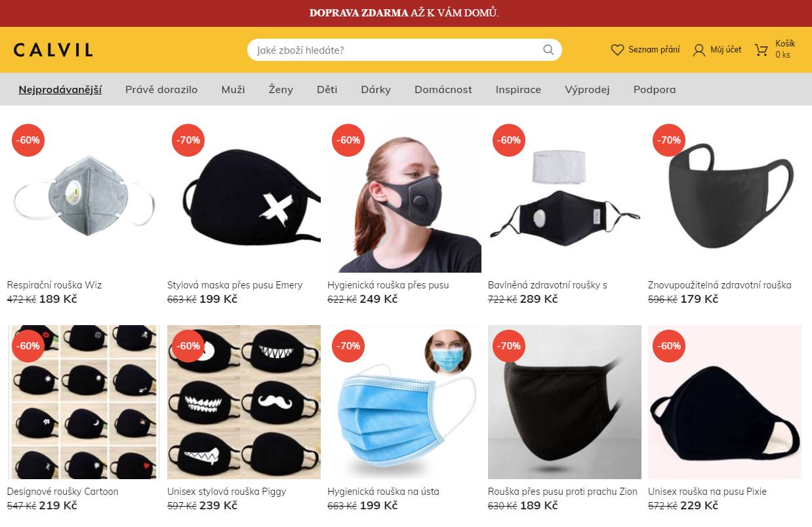812x527 pixels.
Task: Open the Nejprodávanější menu item
Action: [x=60, y=89]
